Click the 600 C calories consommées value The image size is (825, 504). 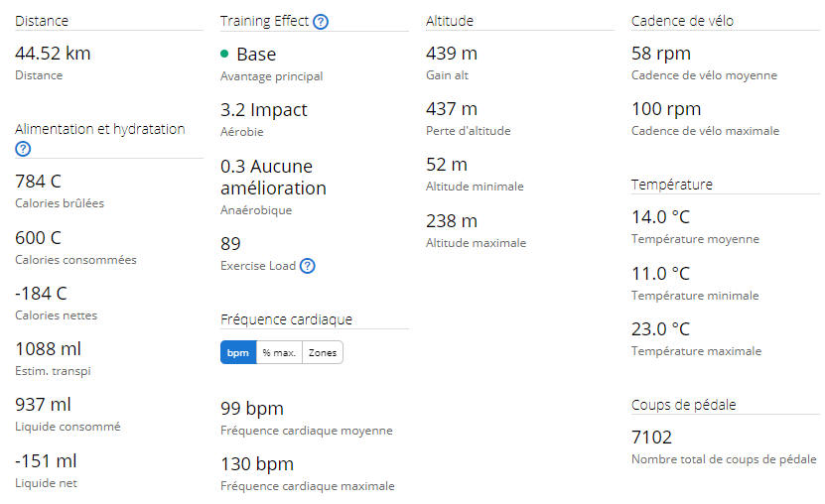pyautogui.click(x=39, y=237)
